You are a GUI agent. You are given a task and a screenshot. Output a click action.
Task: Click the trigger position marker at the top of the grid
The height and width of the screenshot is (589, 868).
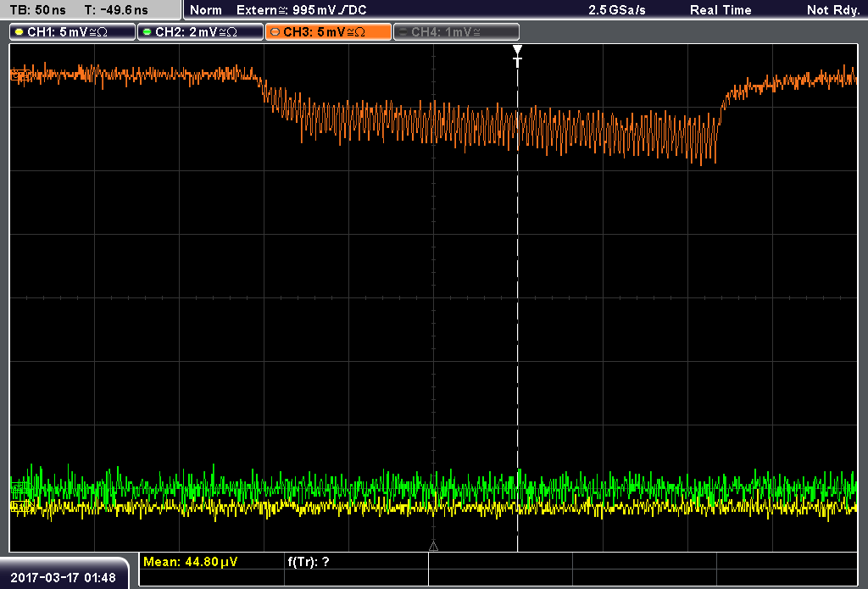[x=517, y=56]
